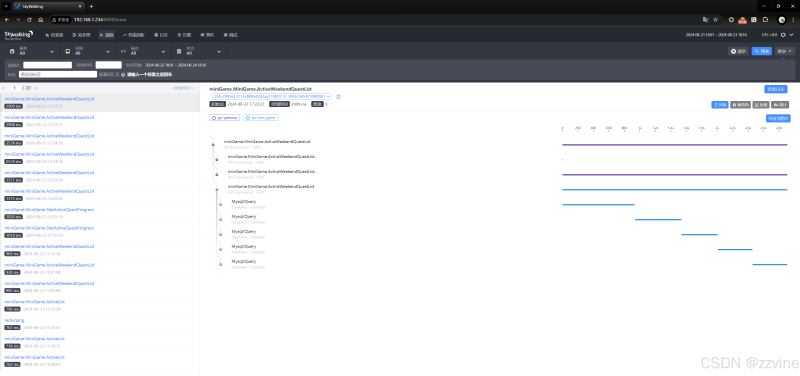Select the root ActiveWeekendQuestList span
This screenshot has height=376, width=800.
point(267,141)
